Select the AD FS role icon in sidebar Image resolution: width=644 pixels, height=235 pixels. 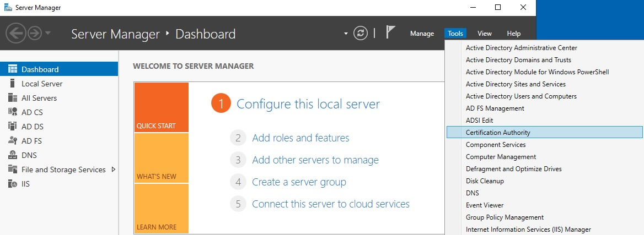(x=13, y=141)
